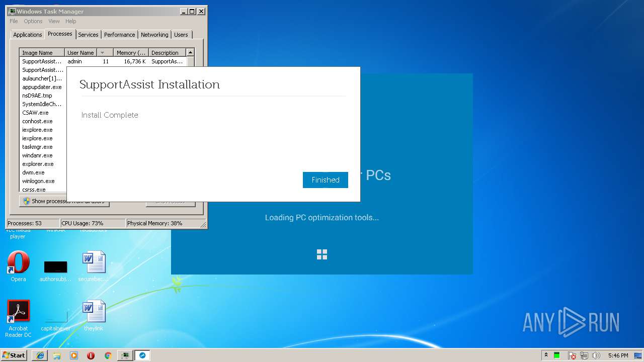Click the Install Complete message text

click(x=110, y=115)
